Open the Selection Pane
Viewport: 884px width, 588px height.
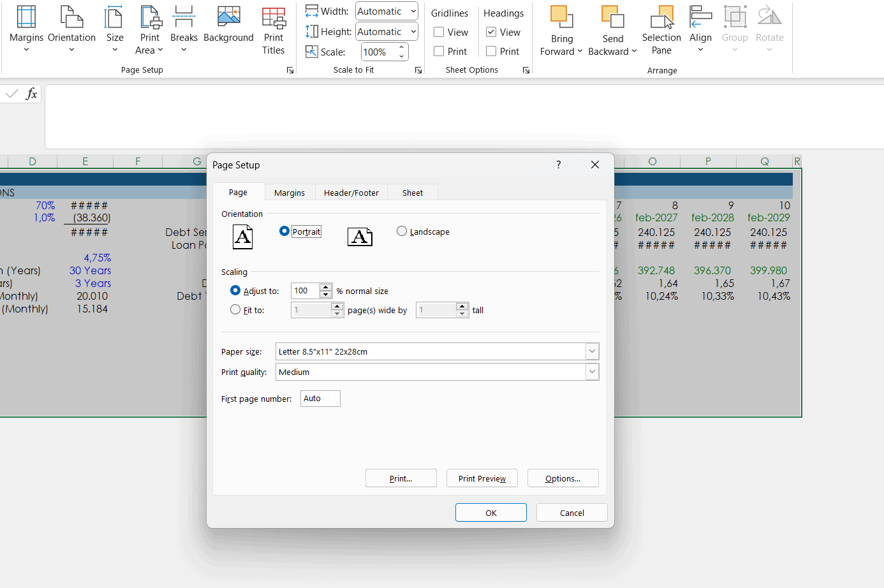click(661, 29)
